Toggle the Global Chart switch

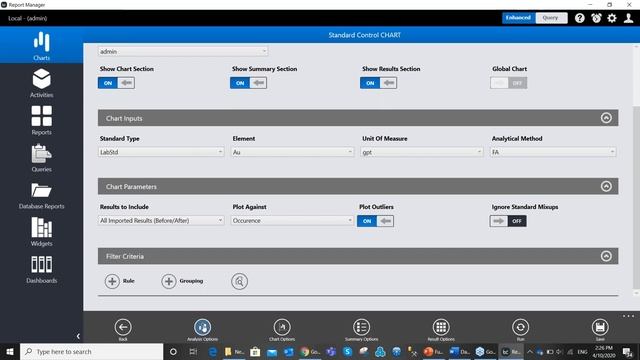click(509, 83)
